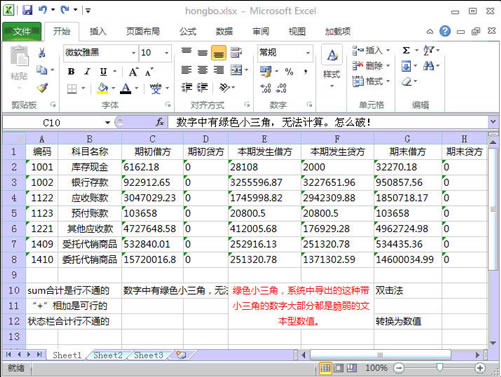Open the fill color dropdown arrow
The width and height of the screenshot is (501, 377).
[x=113, y=88]
